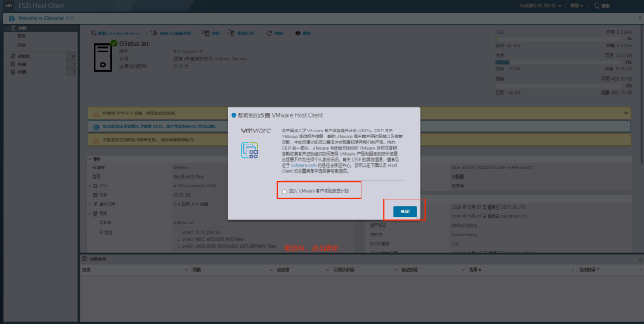Viewport: 644px width, 324px height.
Task: Collapse the 网络 row in hardware panel
Action: 90,213
